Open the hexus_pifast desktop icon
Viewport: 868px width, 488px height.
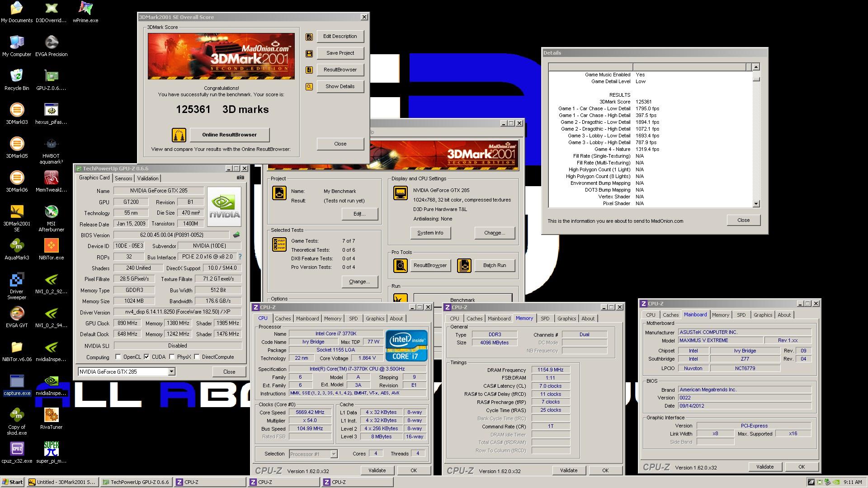pos(52,114)
